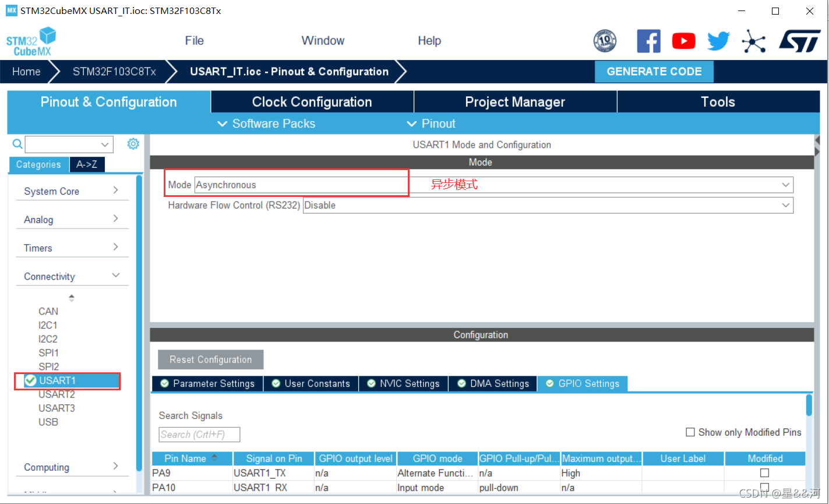Open the 10-year anniversary badge icon

point(605,41)
